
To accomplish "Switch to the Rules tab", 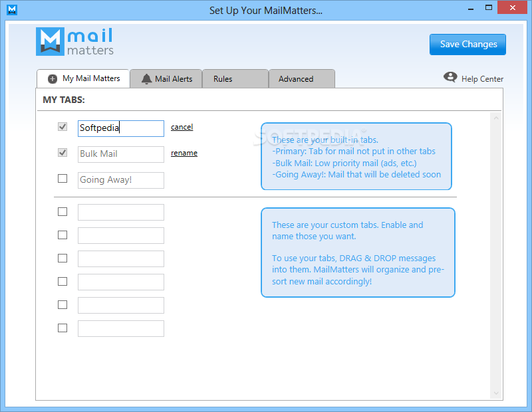I will (x=235, y=78).
